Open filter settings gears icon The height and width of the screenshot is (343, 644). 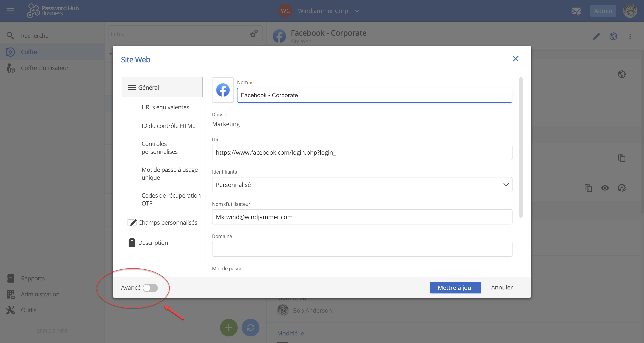(x=254, y=34)
